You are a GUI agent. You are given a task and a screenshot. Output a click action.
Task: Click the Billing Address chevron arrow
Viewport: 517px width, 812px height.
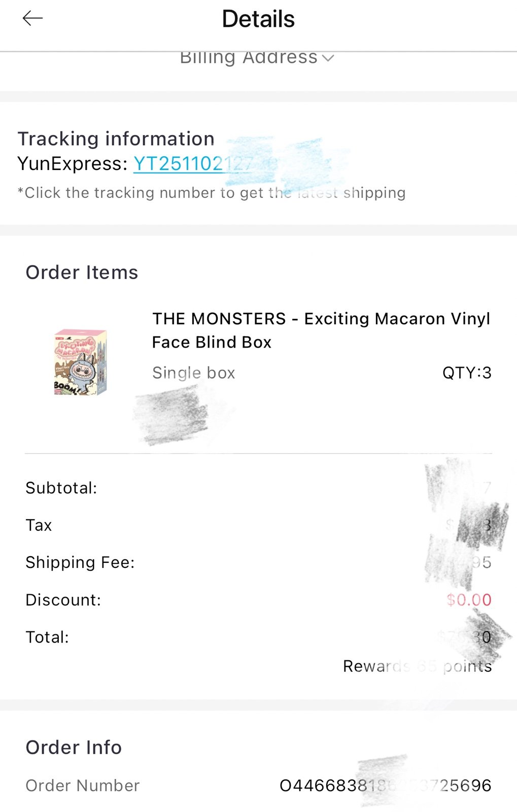pos(328,58)
